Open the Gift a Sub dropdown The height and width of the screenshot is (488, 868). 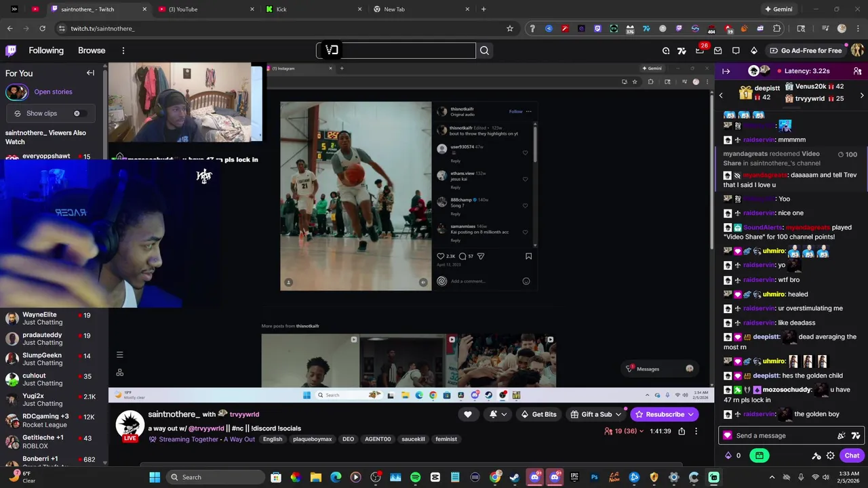[x=597, y=414]
